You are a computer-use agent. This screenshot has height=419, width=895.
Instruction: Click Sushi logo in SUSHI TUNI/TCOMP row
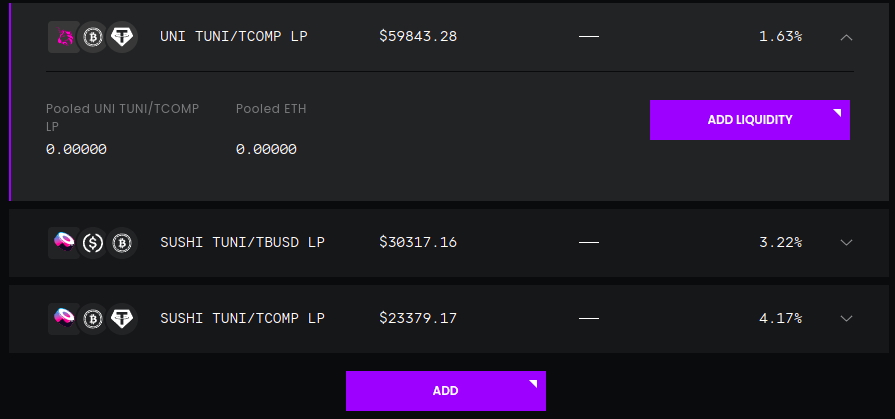pos(64,318)
